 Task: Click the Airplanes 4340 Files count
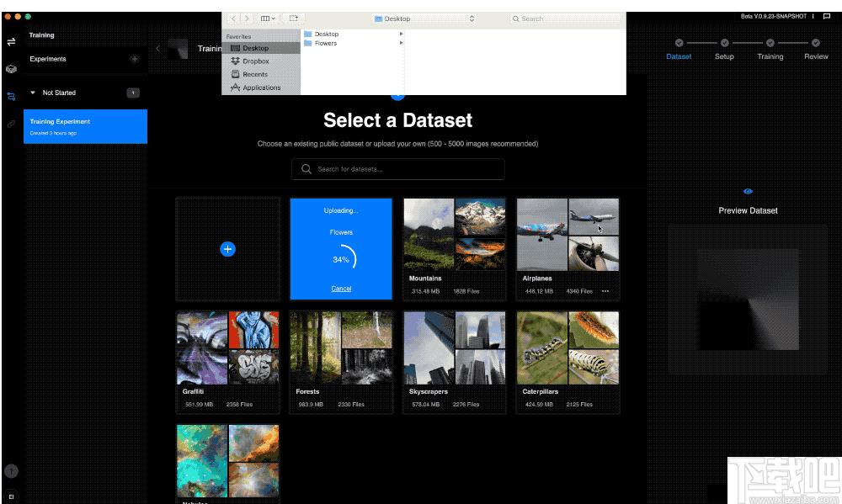click(579, 291)
